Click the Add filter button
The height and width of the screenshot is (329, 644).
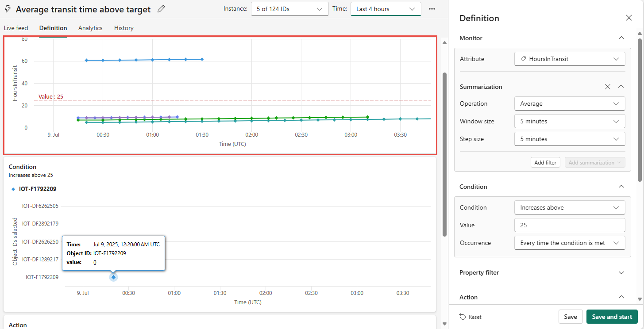545,162
